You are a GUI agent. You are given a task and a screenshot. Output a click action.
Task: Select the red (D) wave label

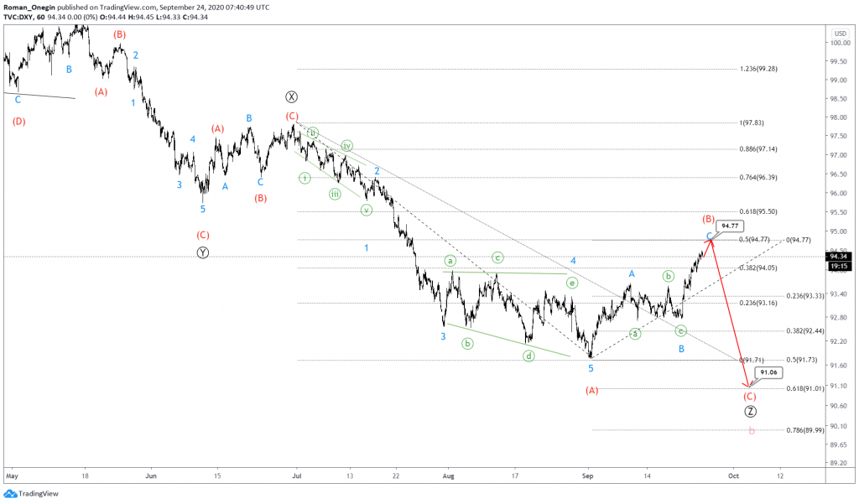18,121
